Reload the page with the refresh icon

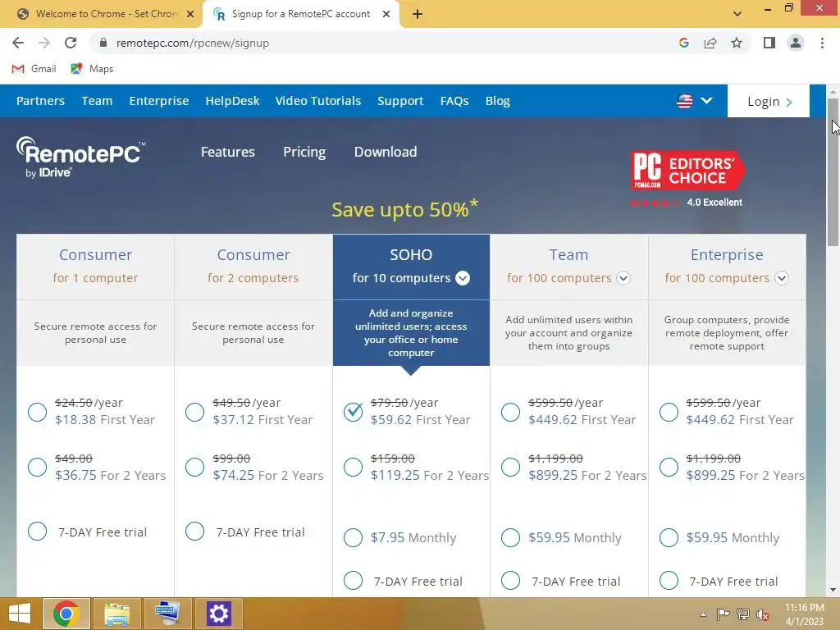(71, 43)
